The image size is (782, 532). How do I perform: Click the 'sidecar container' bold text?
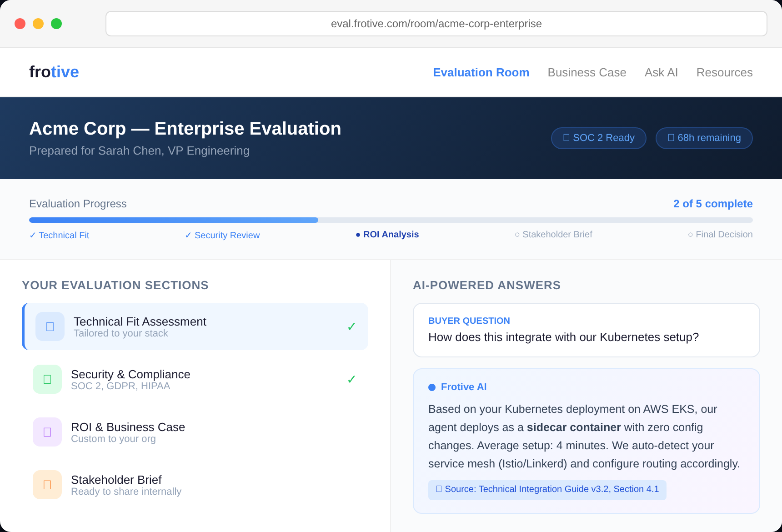click(x=574, y=427)
